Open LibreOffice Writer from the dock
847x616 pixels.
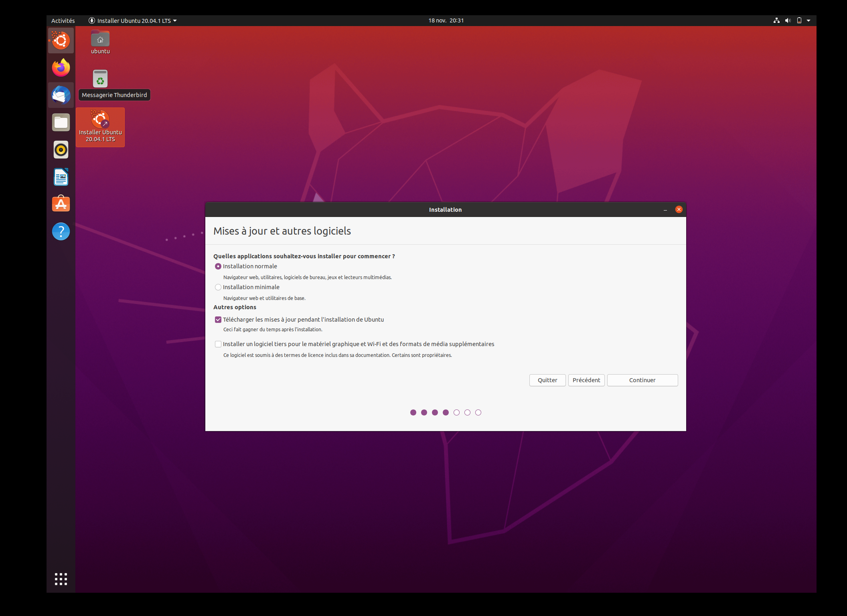(61, 177)
